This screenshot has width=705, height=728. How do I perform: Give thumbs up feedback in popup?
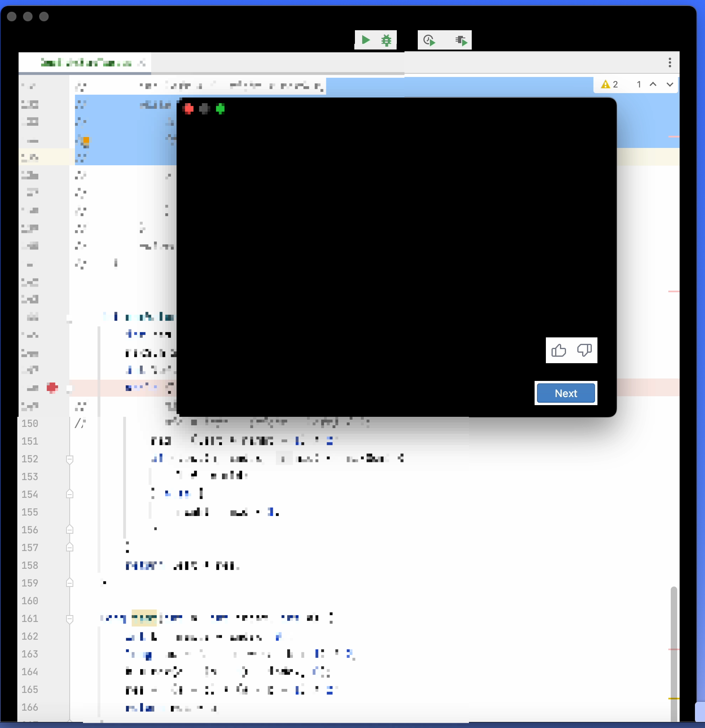[x=559, y=350]
